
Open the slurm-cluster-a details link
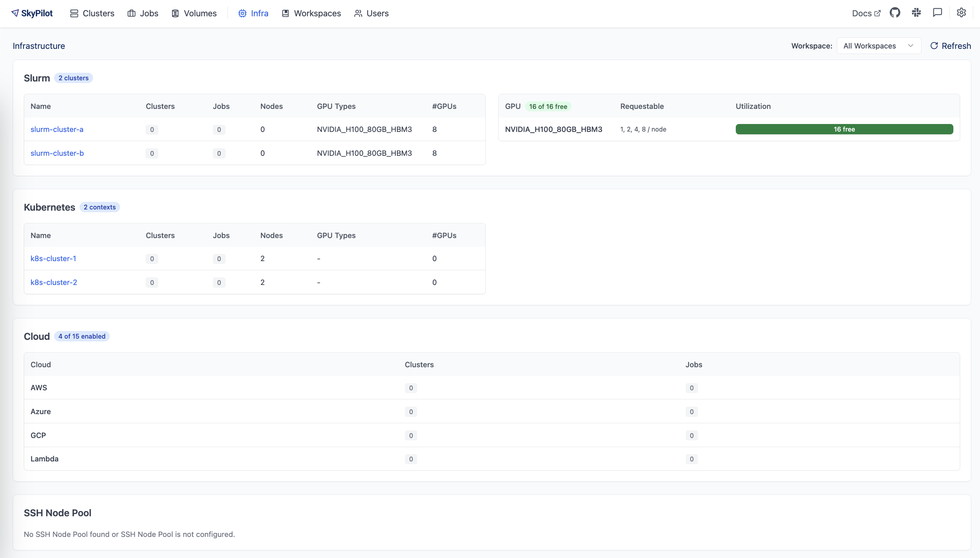coord(57,129)
